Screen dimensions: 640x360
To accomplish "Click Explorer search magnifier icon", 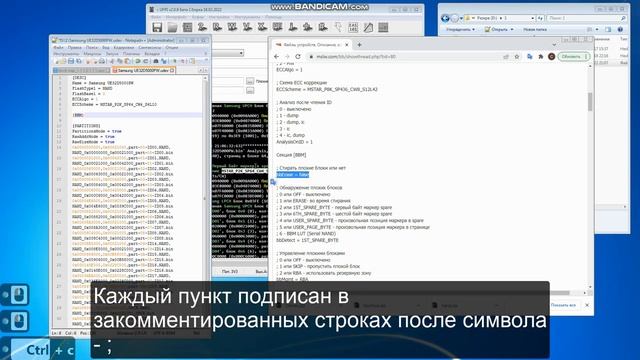I will (x=623, y=18).
